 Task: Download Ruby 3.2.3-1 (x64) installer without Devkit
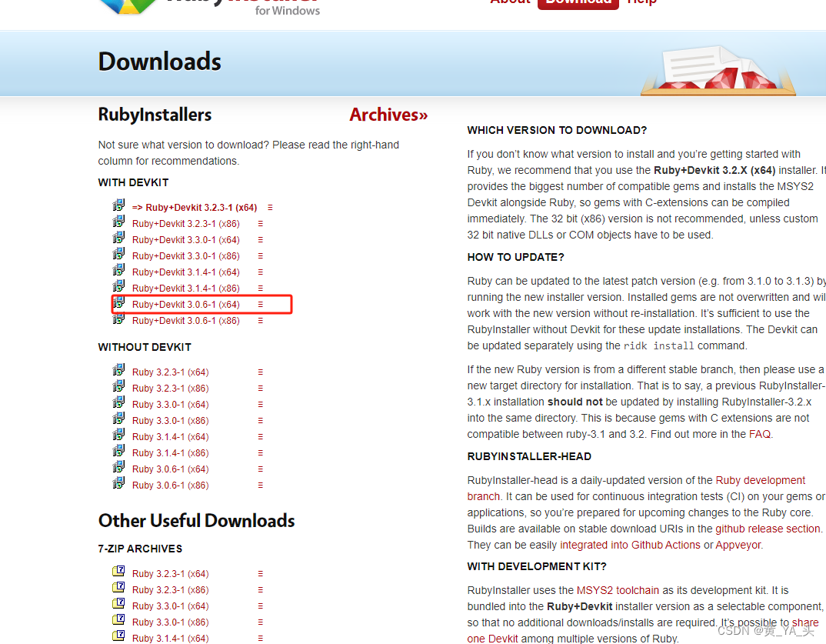tap(170, 372)
